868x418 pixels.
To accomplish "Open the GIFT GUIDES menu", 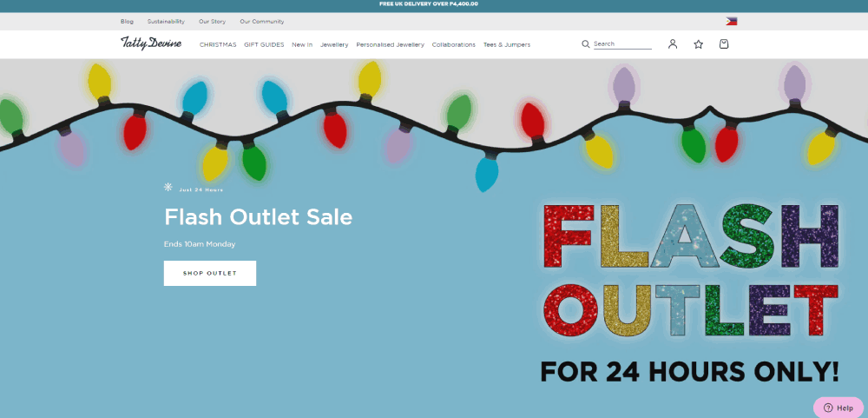I will tap(264, 45).
